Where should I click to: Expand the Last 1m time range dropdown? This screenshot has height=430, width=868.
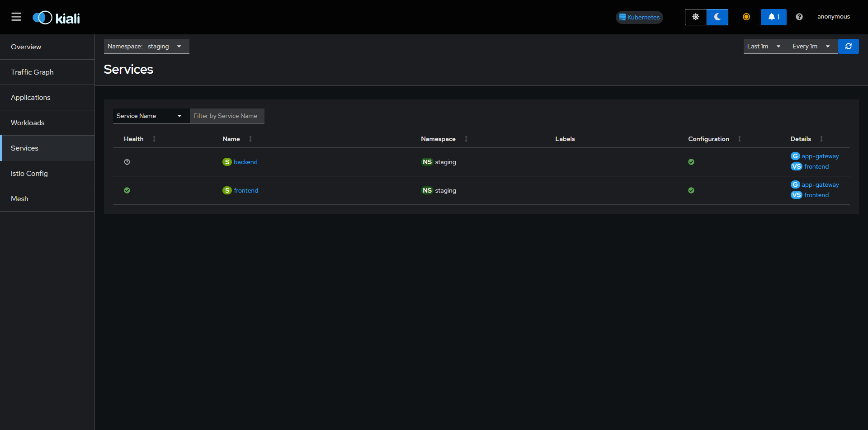[x=764, y=46]
